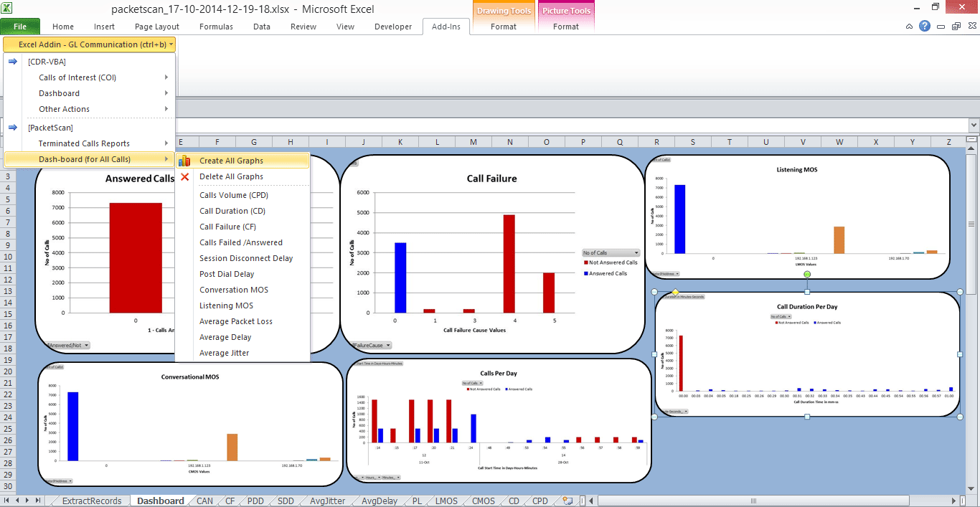Expand the formula bar with the arrow

point(973,125)
